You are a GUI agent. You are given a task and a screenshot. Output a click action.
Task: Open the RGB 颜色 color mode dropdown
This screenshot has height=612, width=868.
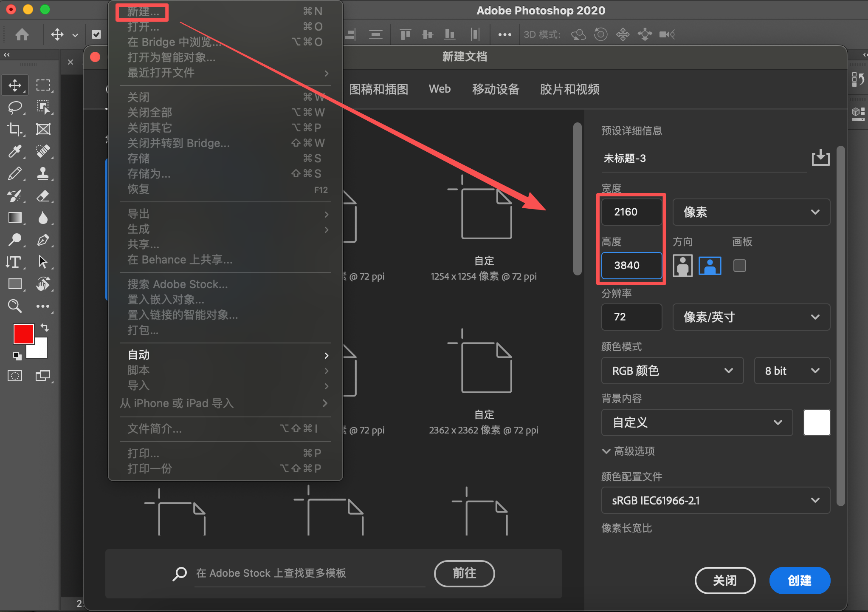pos(672,371)
